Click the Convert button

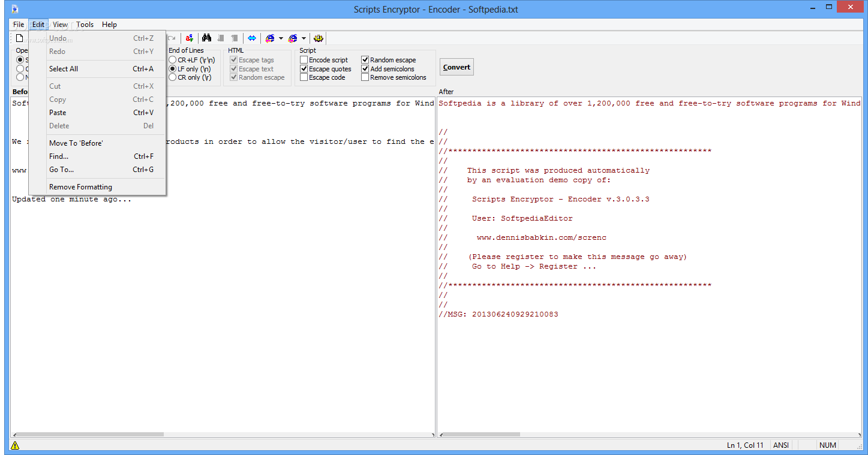coord(456,67)
